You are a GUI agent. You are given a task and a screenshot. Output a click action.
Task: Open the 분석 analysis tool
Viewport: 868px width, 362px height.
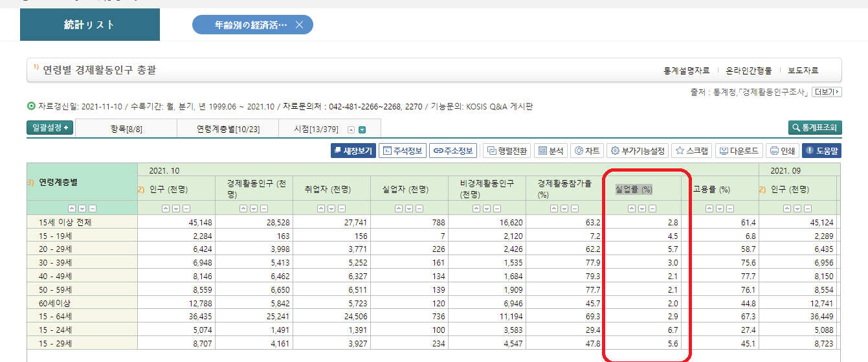click(550, 151)
